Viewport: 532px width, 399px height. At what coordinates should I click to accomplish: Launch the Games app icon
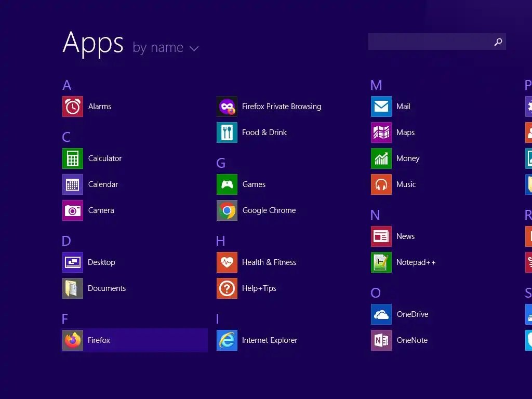(227, 184)
